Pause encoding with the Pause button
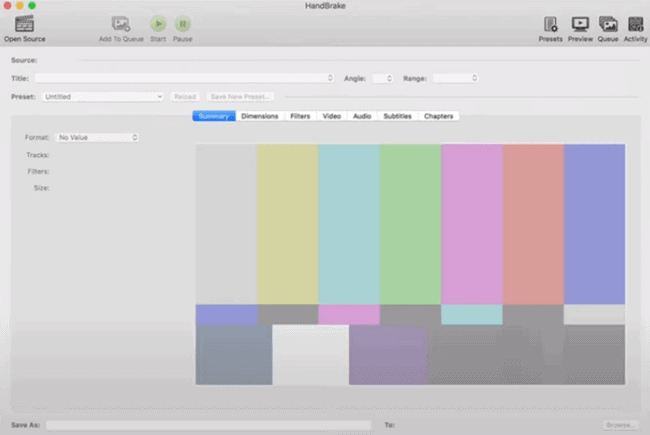The image size is (650, 435). (182, 24)
